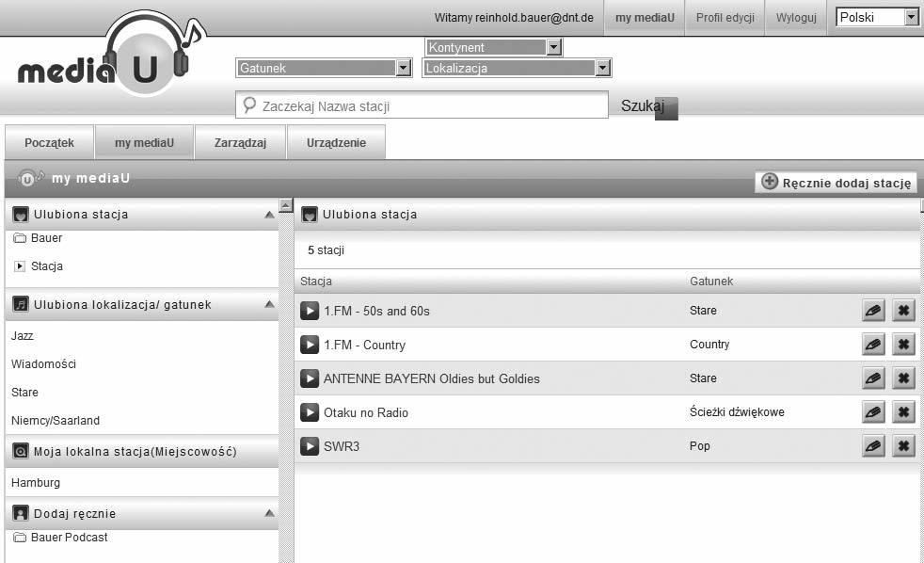Screen dimensions: 924x563
Task: Switch to the Urządzenie tab
Action: [336, 143]
